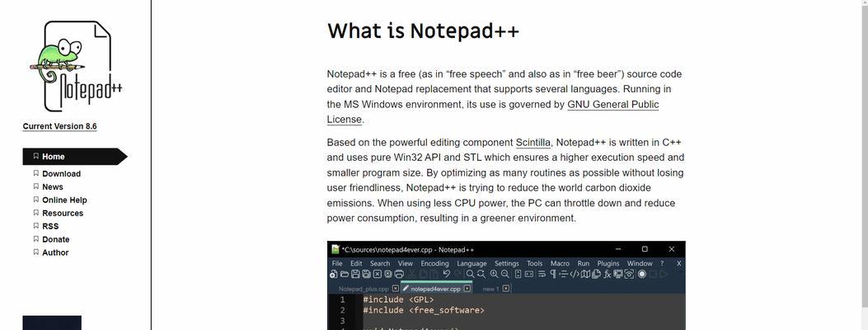Screen dimensions: 868x330
Task: Open Run menu in Notepad++ screenshot
Action: (x=584, y=263)
